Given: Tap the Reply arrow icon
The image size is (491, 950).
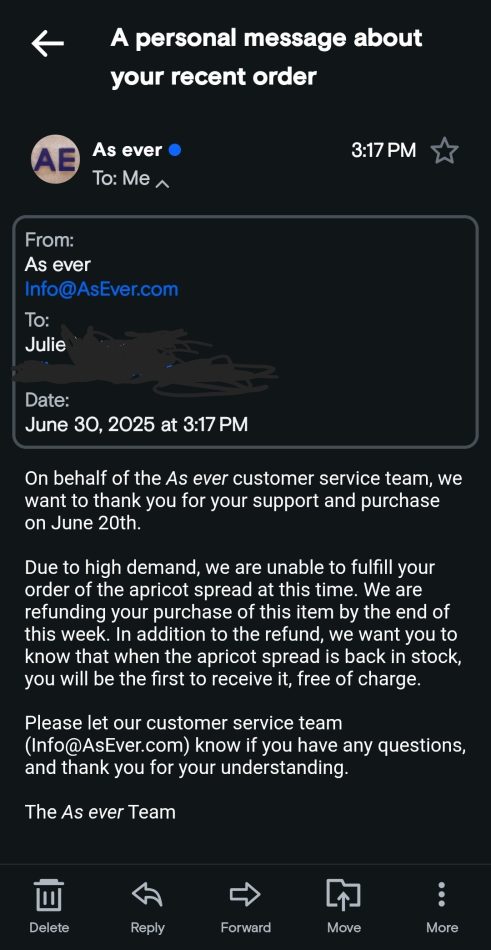Looking at the screenshot, I should coord(148,894).
